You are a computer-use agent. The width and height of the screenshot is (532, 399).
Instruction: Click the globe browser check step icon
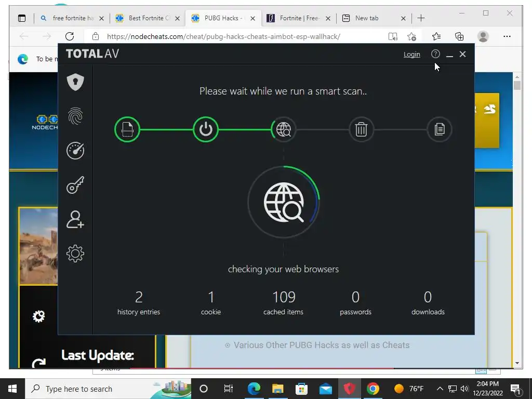point(284,129)
